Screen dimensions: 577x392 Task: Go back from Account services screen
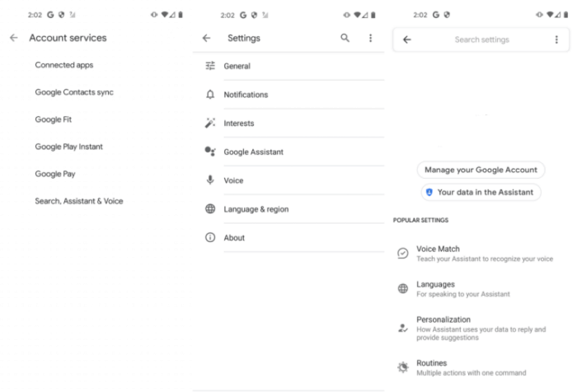click(x=14, y=38)
